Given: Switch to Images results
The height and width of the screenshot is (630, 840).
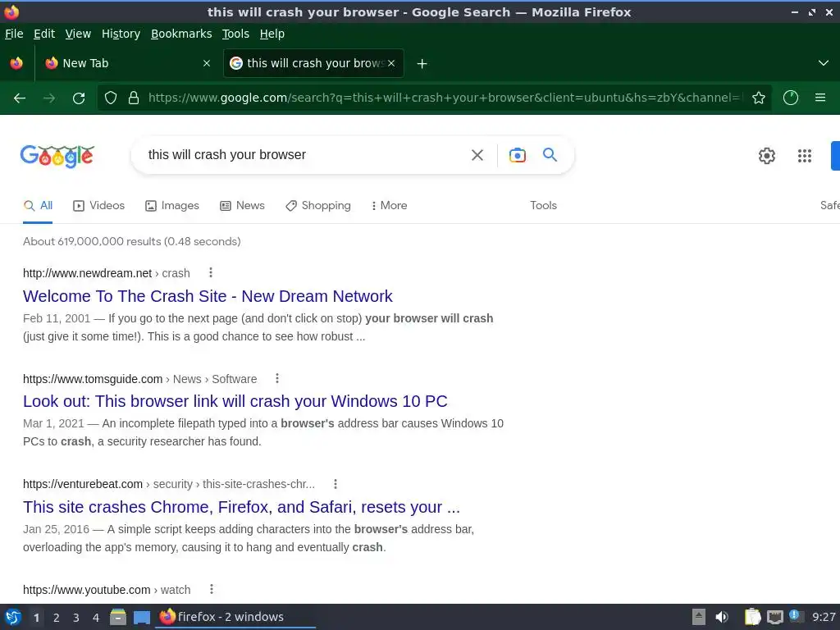Looking at the screenshot, I should click(x=172, y=206).
